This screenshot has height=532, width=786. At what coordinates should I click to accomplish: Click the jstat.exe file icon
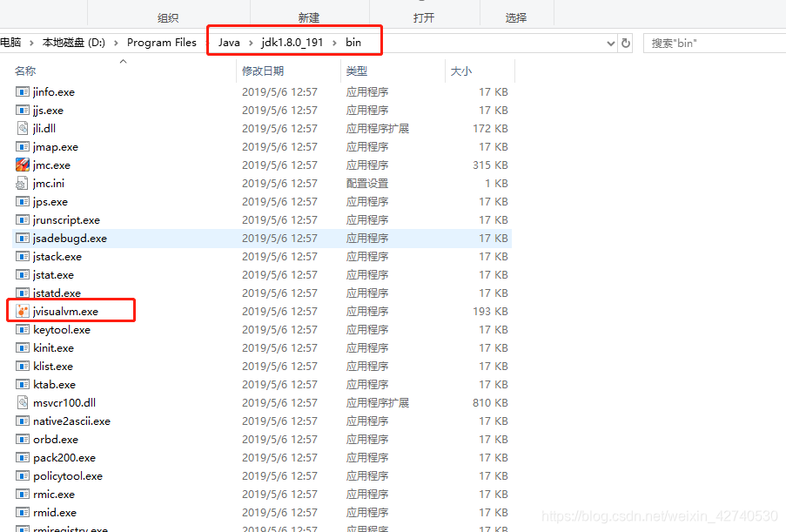(22, 275)
